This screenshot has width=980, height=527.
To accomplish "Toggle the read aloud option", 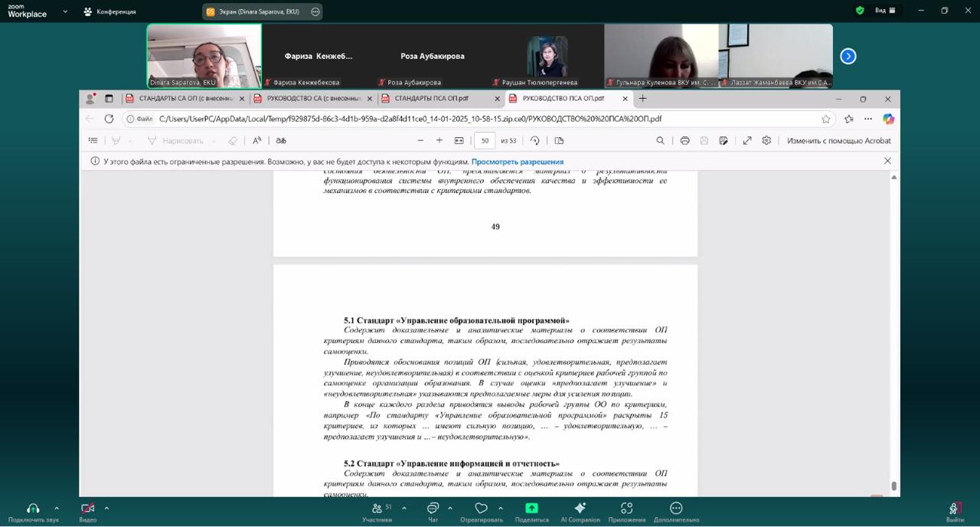I will pos(257,141).
